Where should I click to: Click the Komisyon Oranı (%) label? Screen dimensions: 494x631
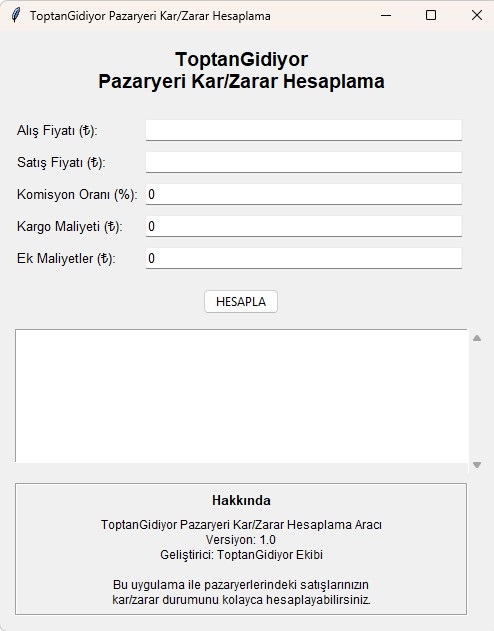[x=77, y=194]
